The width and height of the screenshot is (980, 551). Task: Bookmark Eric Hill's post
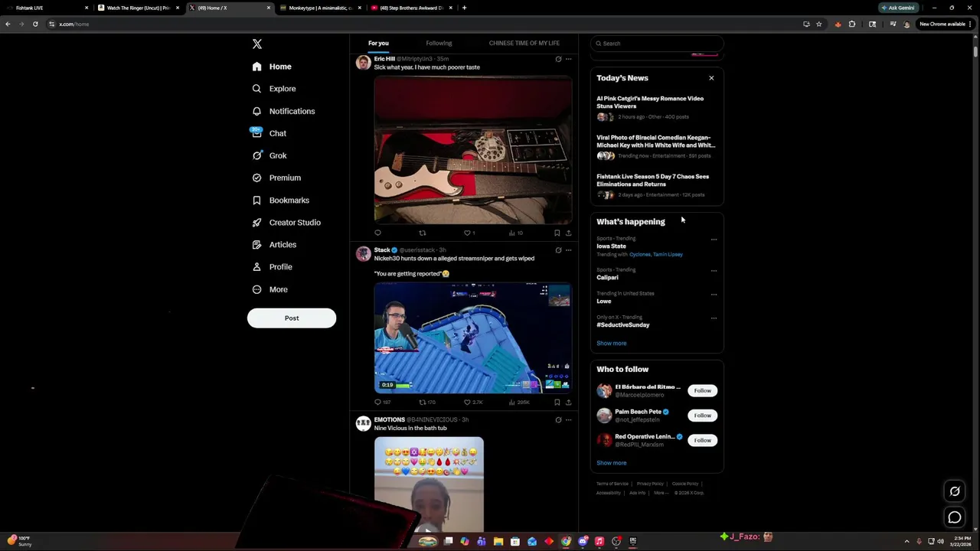coord(557,233)
